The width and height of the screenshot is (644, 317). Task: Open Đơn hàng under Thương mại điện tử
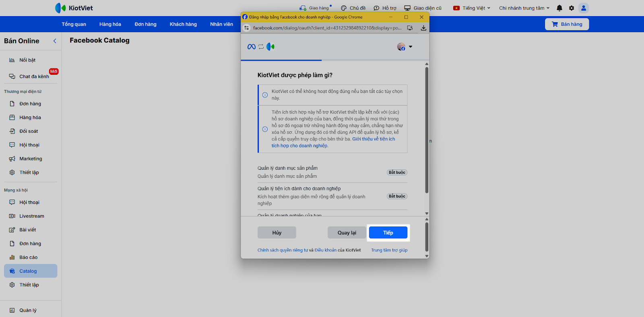(x=31, y=104)
